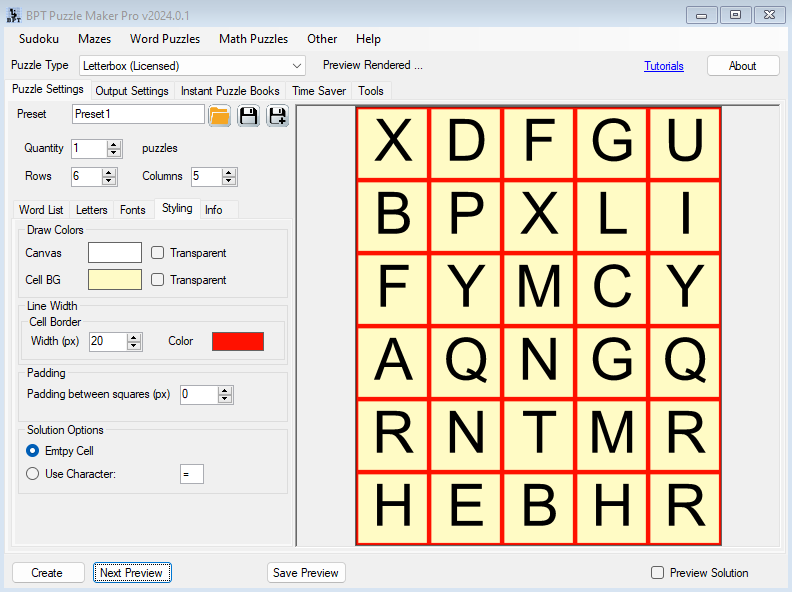Switch to the Fonts tab

(132, 210)
